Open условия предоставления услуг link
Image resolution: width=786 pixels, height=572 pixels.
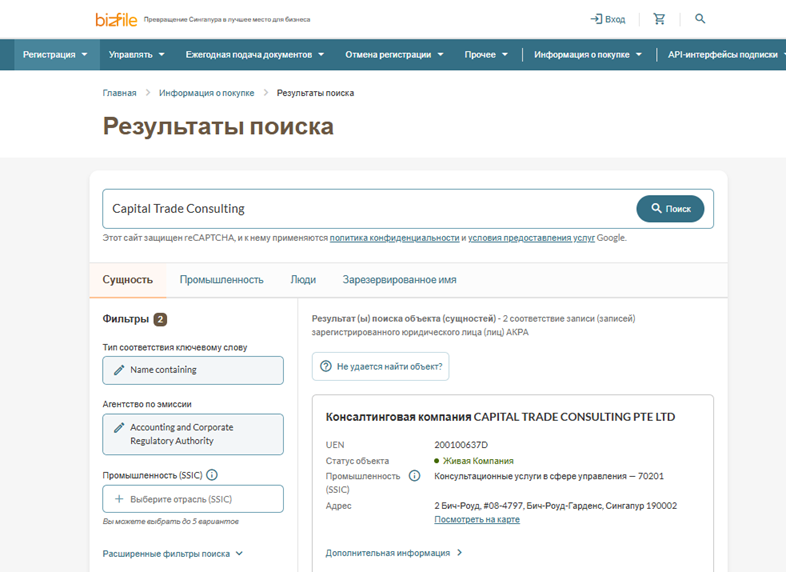click(531, 238)
